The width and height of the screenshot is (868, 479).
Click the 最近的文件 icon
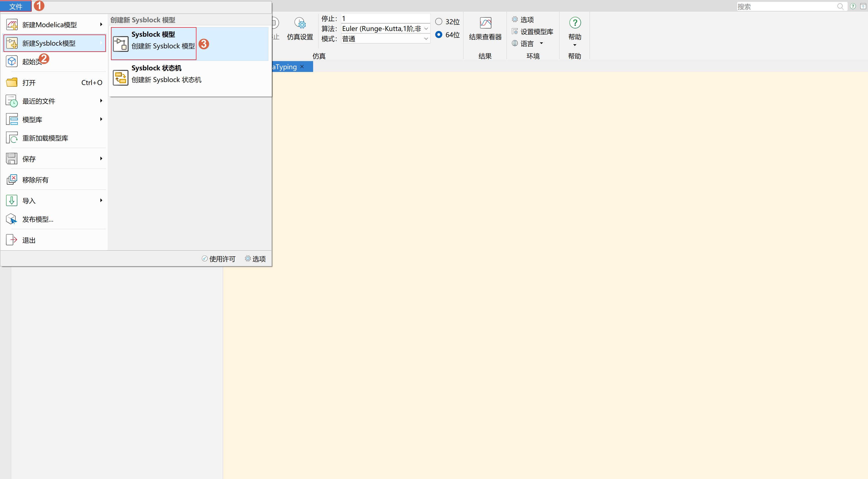[12, 101]
